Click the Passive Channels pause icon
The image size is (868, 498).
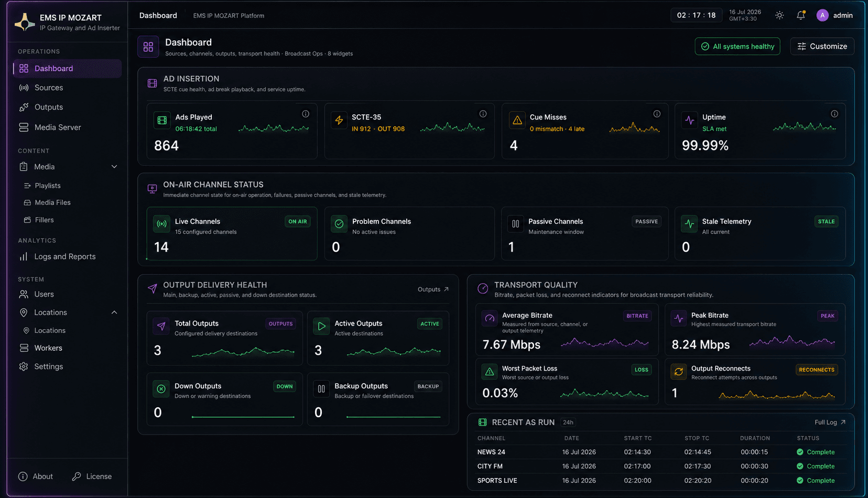point(516,224)
